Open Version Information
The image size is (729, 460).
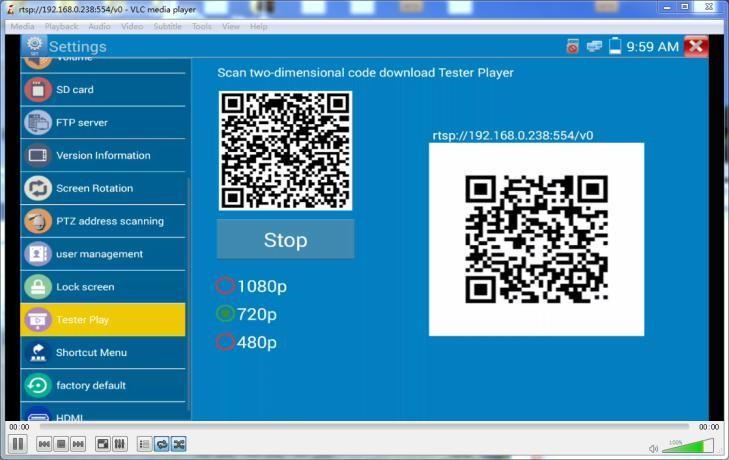(x=103, y=155)
